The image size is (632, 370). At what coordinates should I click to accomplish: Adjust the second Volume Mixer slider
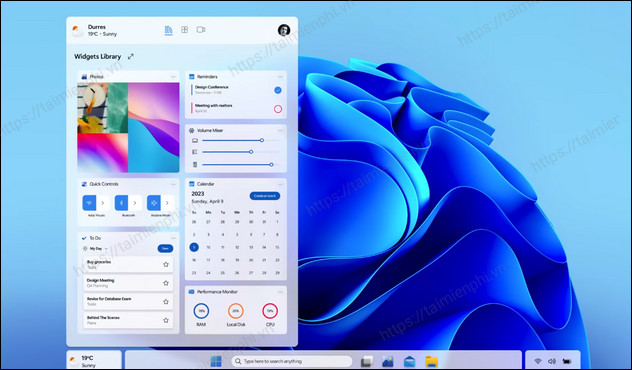click(x=251, y=152)
